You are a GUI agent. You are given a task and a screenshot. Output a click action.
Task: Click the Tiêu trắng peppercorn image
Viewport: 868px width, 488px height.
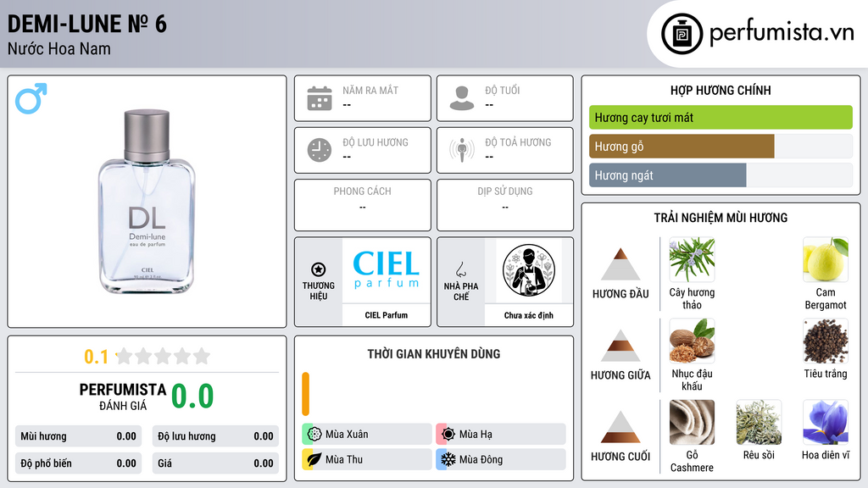point(826,341)
